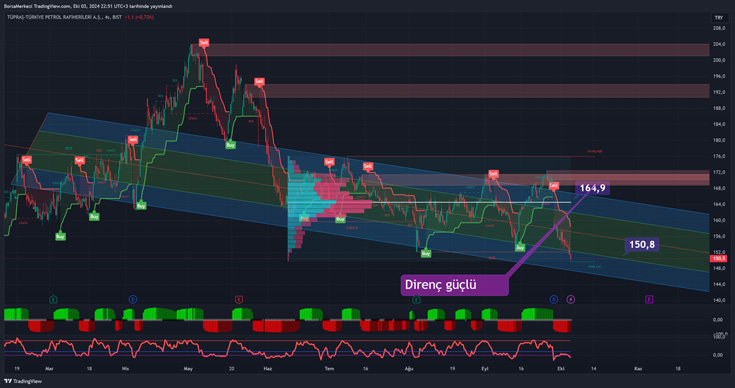Select the upper resistance zone near 204
The height and width of the screenshot is (388, 735).
tap(450, 50)
